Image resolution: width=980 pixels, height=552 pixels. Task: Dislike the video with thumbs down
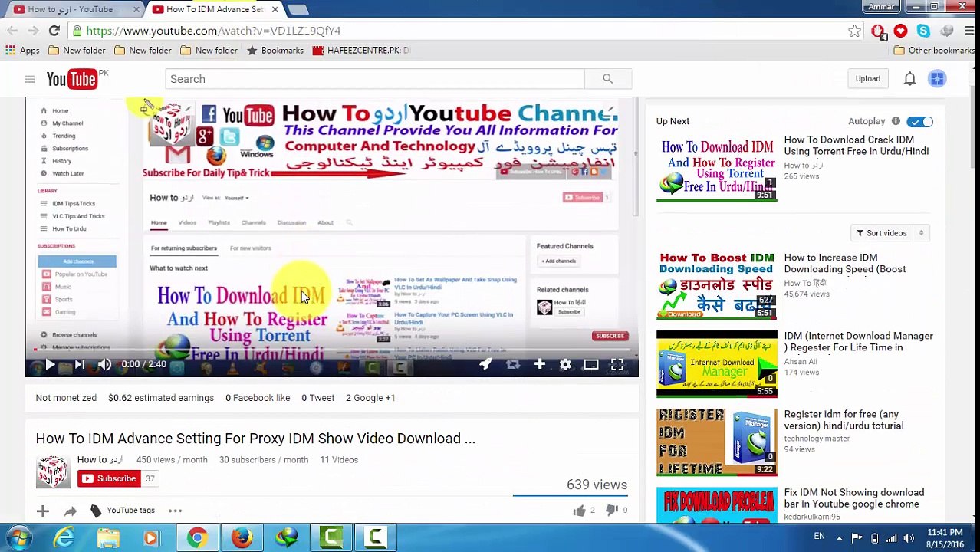click(611, 511)
